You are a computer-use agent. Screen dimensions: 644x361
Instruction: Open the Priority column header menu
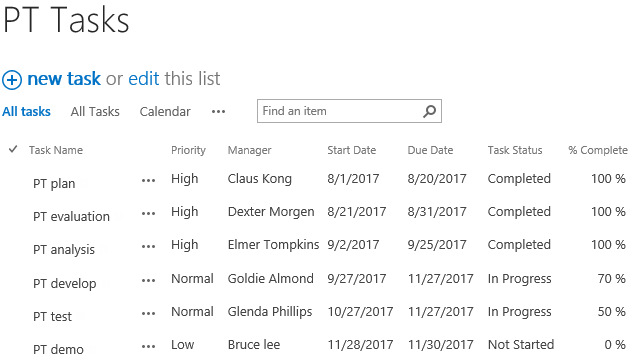point(188,150)
